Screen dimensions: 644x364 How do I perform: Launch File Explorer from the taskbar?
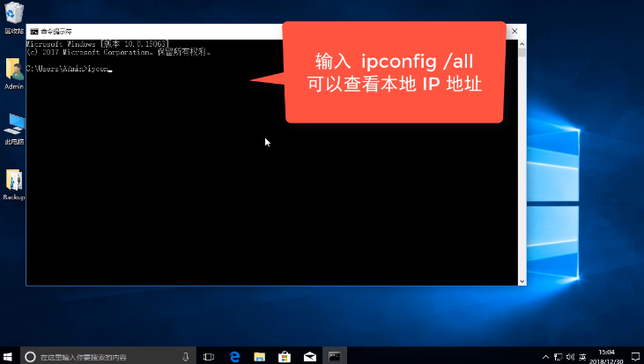click(260, 356)
